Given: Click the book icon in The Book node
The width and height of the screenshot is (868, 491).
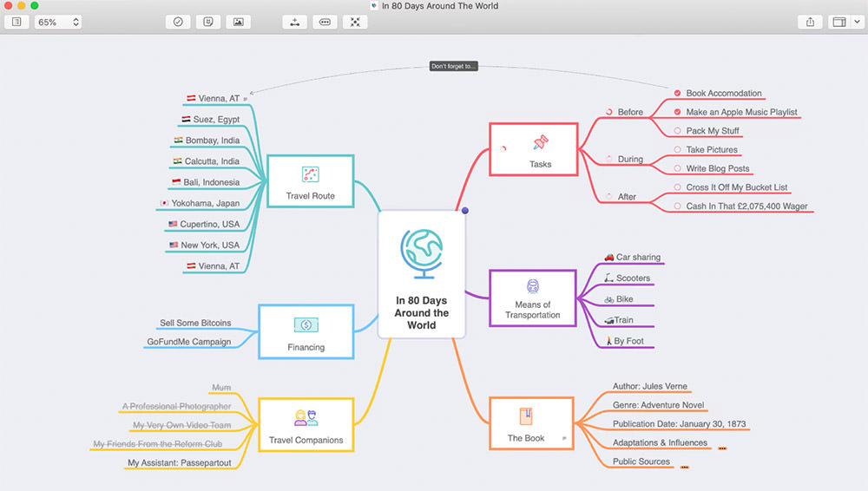Looking at the screenshot, I should click(x=526, y=416).
